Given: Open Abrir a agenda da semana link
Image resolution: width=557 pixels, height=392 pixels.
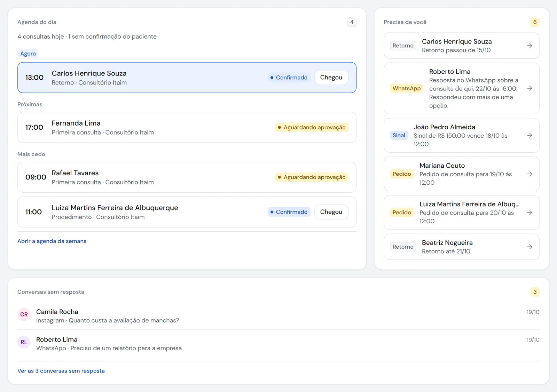Looking at the screenshot, I should coord(52,241).
